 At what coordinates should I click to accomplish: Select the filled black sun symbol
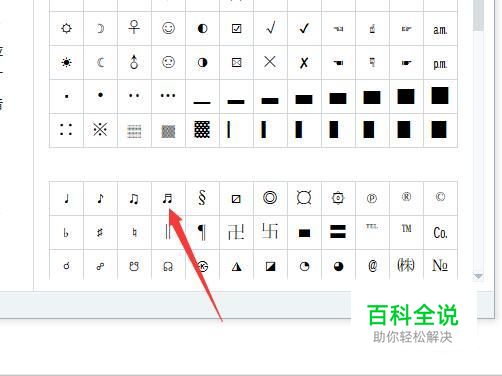(x=66, y=62)
